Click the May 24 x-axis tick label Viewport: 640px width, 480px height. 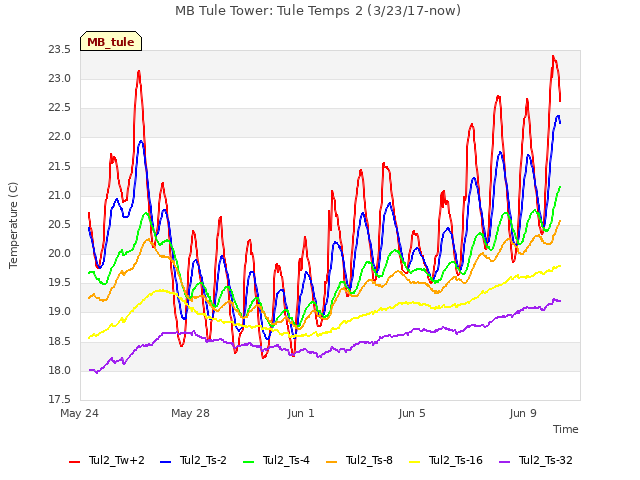click(80, 413)
